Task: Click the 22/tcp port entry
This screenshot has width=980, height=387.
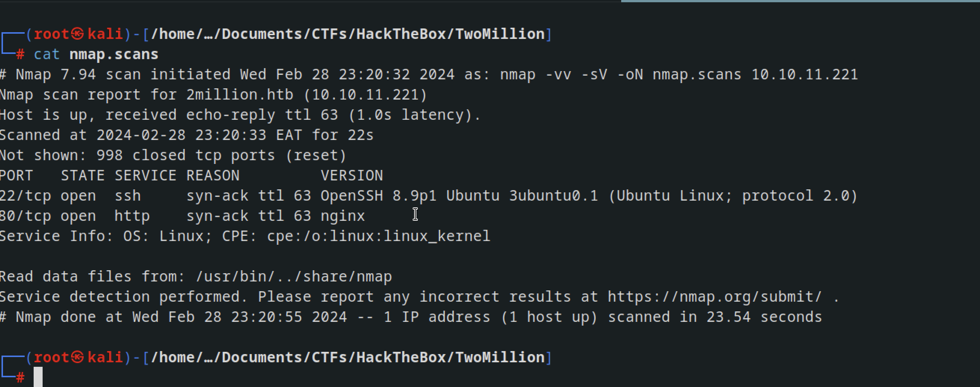Action: [25, 196]
